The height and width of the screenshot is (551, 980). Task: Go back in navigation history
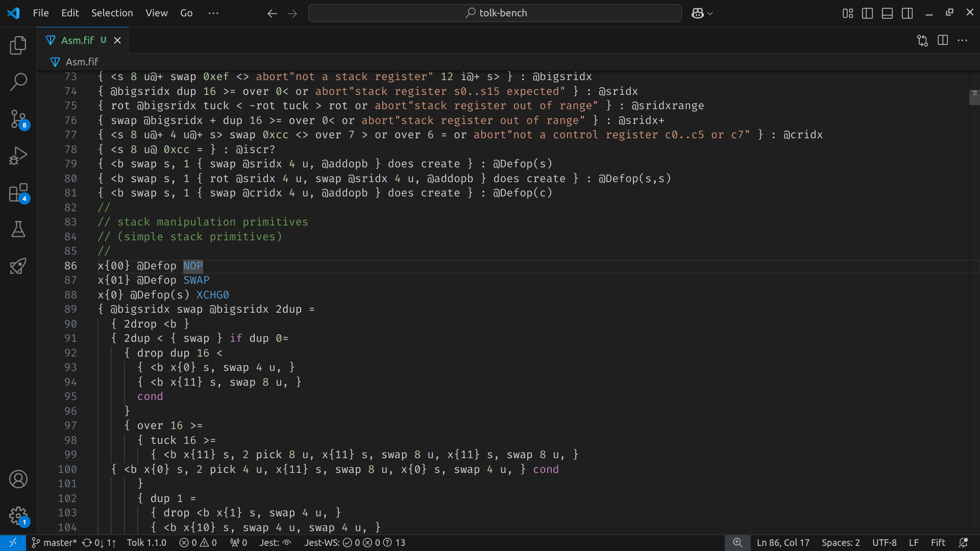click(272, 13)
